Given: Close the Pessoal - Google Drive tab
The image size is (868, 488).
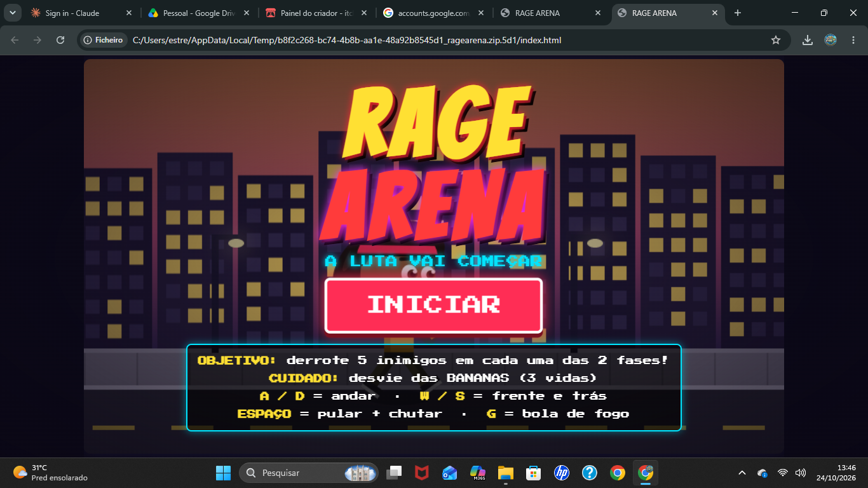Looking at the screenshot, I should (246, 13).
